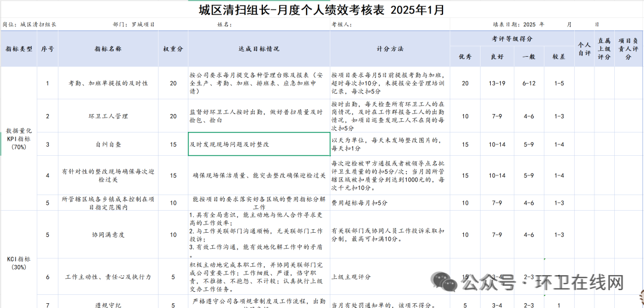The image size is (644, 308).
Task: Select the 良好 sub-header cell
Action: [497, 57]
